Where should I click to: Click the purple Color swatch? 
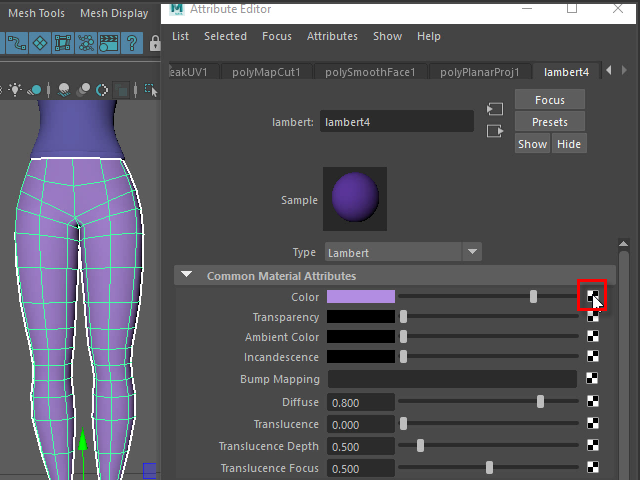[361, 297]
